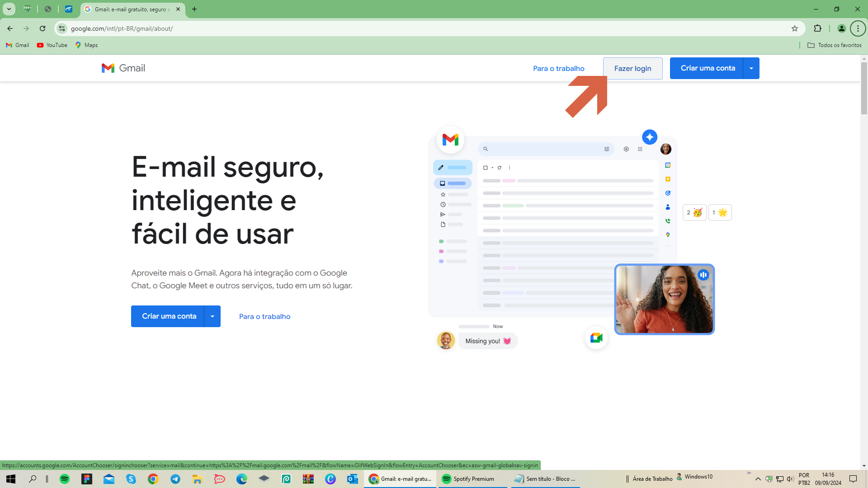This screenshot has height=488, width=868.
Task: Click the hero Criar uma conta button
Action: coord(168,316)
